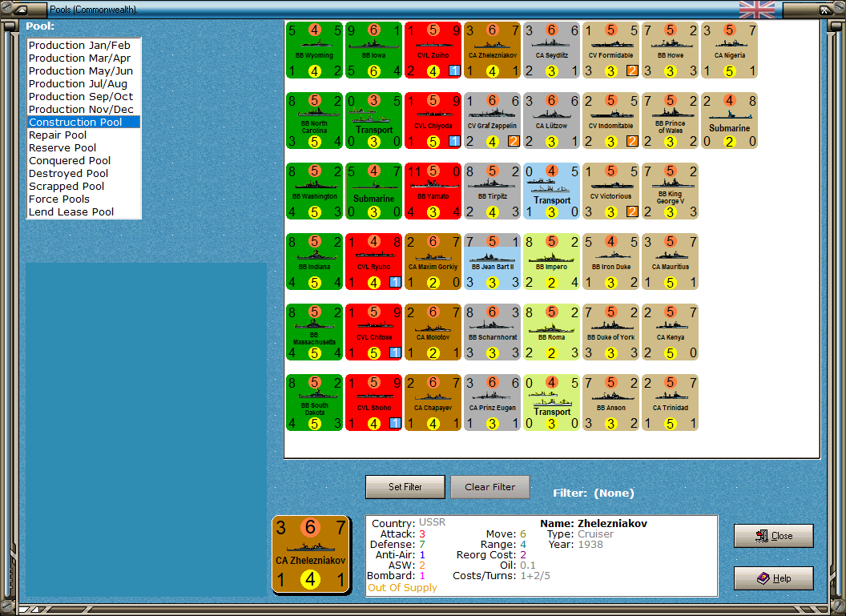Image resolution: width=846 pixels, height=616 pixels.
Task: Select Construction Pool in the list
Action: click(83, 122)
